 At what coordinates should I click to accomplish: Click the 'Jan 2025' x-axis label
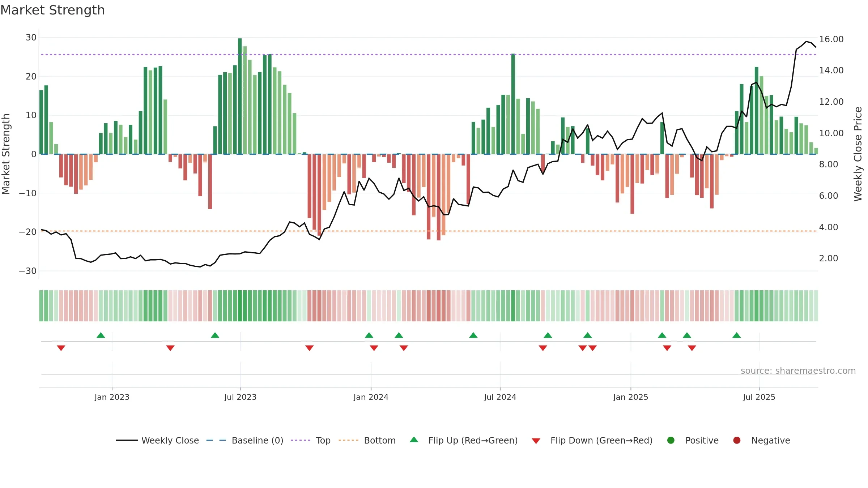click(x=631, y=397)
